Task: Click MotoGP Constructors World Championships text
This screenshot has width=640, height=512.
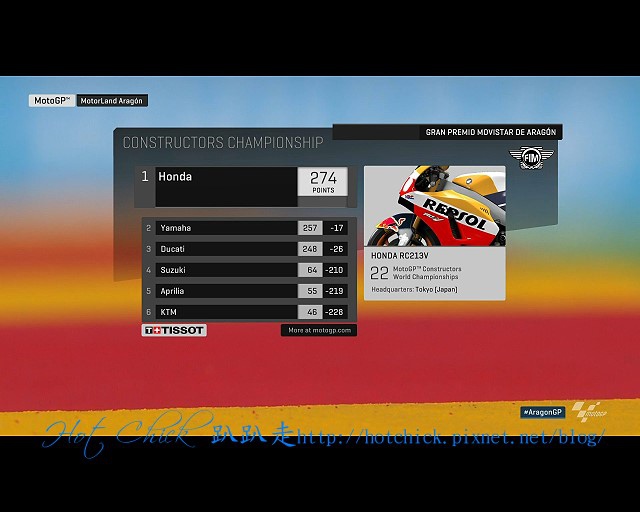Action: point(427,273)
